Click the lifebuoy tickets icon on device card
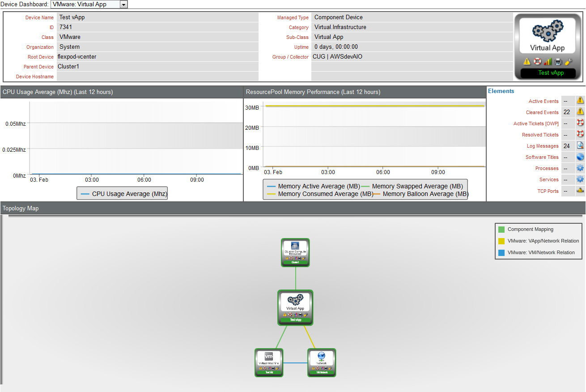 point(537,62)
